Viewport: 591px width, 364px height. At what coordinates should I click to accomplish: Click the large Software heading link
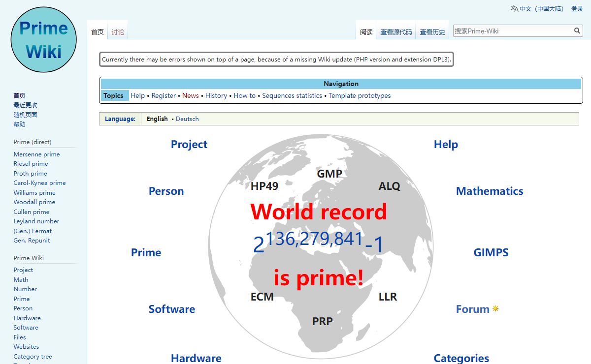point(172,309)
